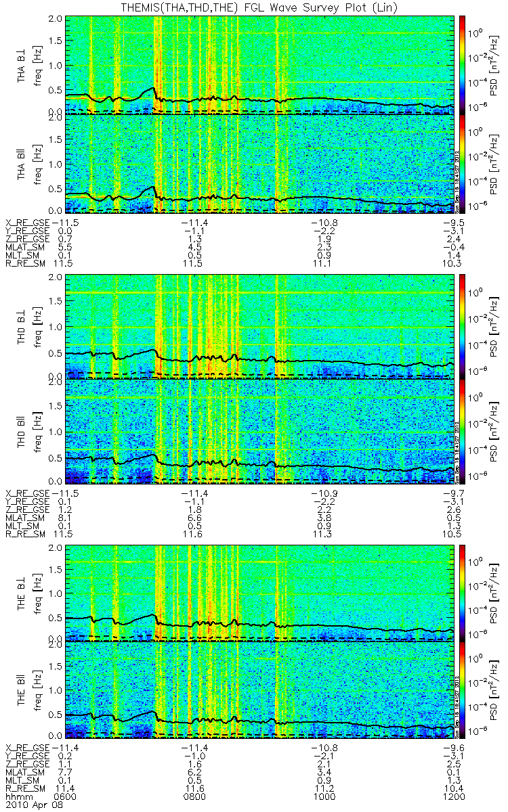Image resolution: width=508 pixels, height=812 pixels.
Task: Click the "THA B‖" y-axis label
Action: point(21,164)
